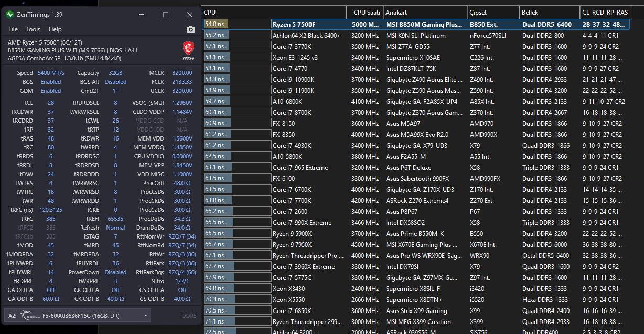
Task: Select the Ryzen 9 7950X row
Action: [416, 244]
